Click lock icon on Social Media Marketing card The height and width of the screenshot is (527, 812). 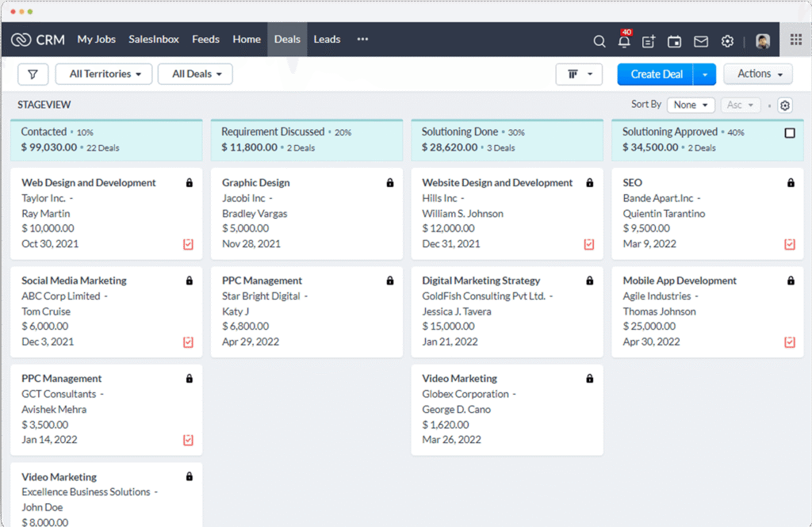point(190,281)
